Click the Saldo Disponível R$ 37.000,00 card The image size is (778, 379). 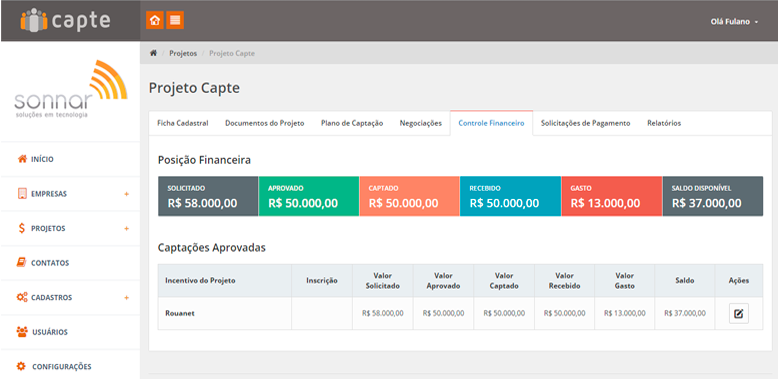tap(713, 196)
